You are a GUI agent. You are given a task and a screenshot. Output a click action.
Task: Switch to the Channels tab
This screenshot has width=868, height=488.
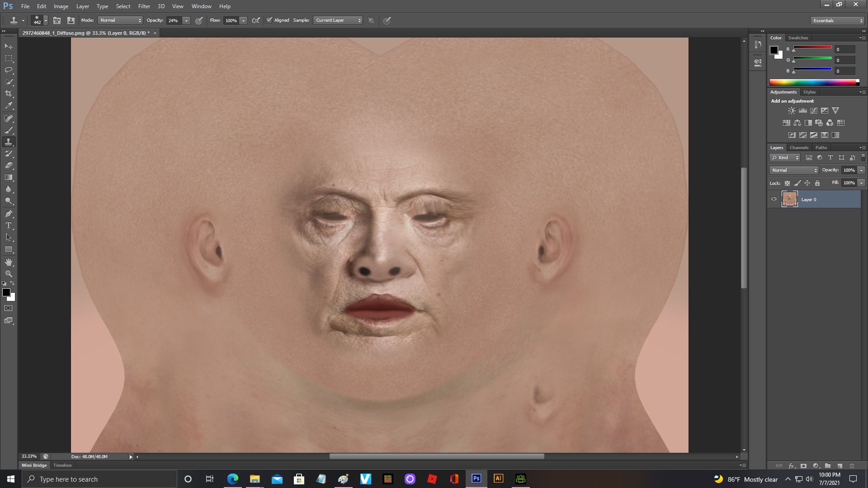(x=799, y=148)
